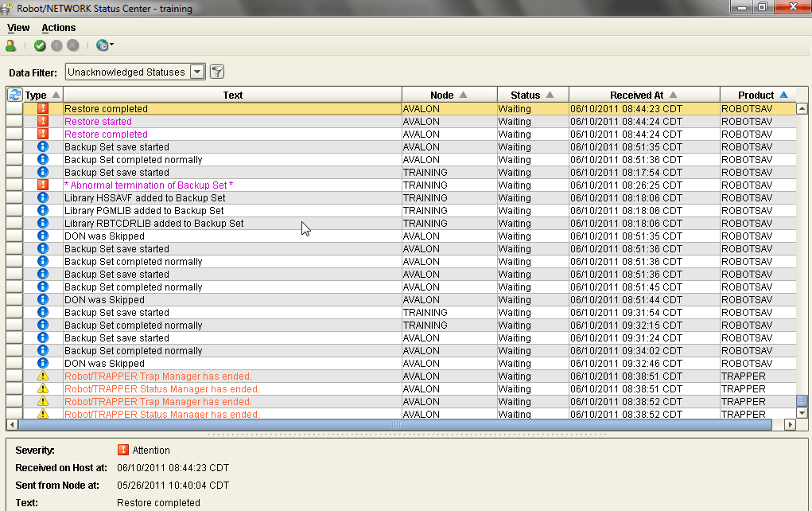Click the horizontal scrollbar thumb
This screenshot has height=511, width=812.
[x=395, y=424]
